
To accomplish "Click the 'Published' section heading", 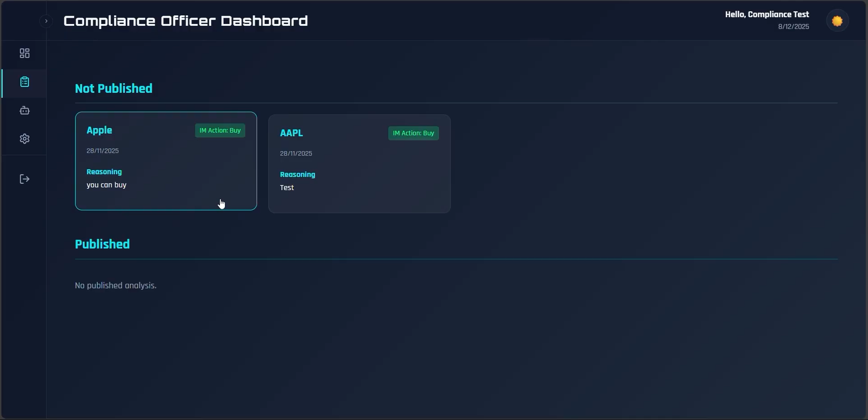I will pyautogui.click(x=102, y=244).
